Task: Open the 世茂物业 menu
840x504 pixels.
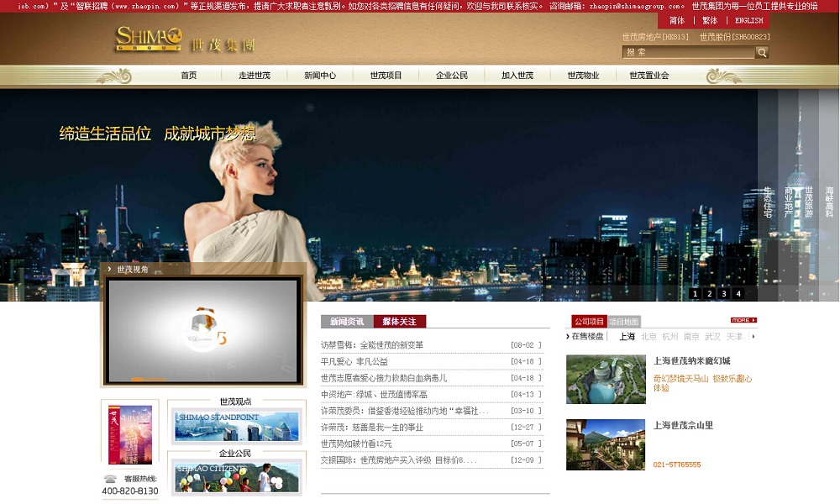Action: (x=584, y=76)
